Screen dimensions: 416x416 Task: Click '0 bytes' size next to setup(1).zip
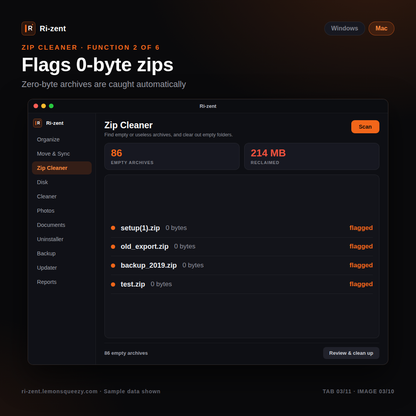[x=176, y=228]
